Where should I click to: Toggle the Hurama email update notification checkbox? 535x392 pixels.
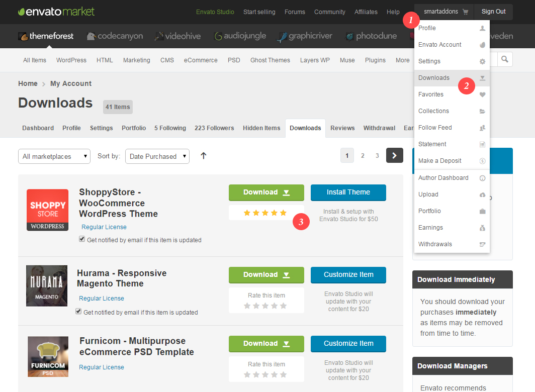(78, 311)
